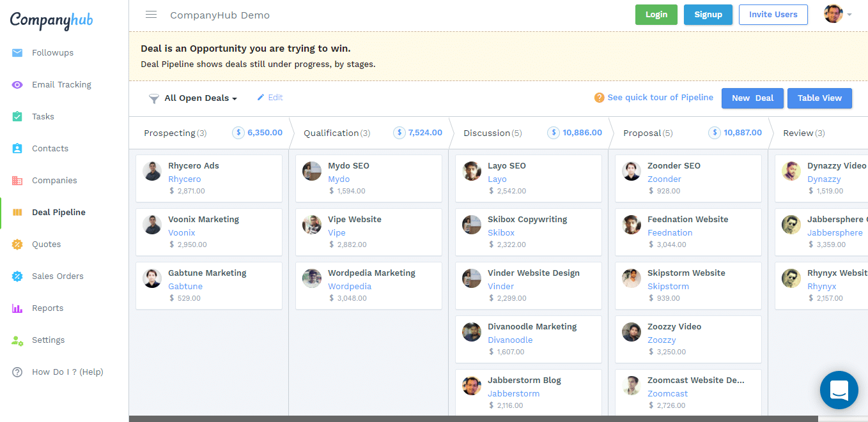Open Quotes in the sidebar
The image size is (868, 422).
click(x=46, y=245)
